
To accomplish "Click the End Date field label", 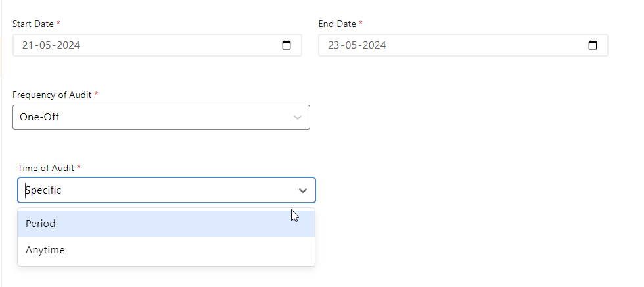I will (337, 24).
